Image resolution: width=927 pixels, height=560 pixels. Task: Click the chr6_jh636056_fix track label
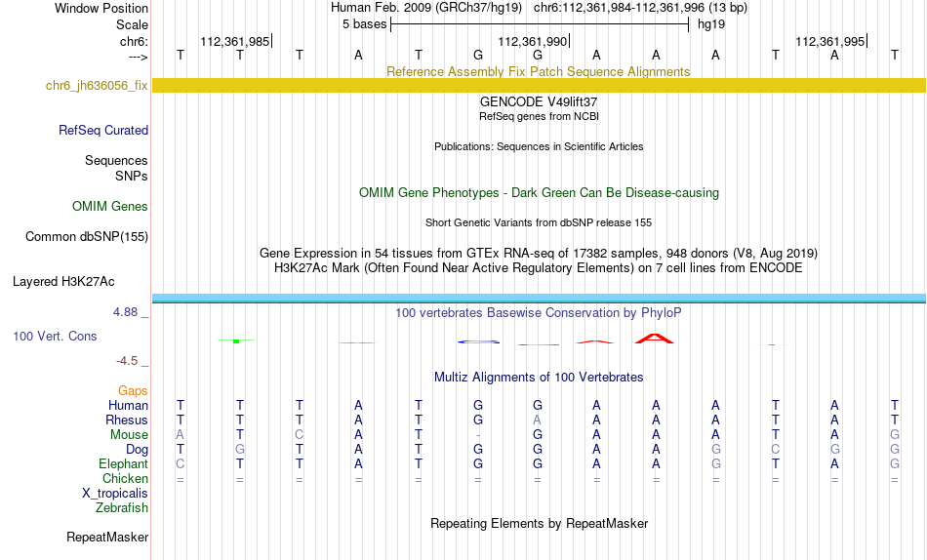point(97,85)
